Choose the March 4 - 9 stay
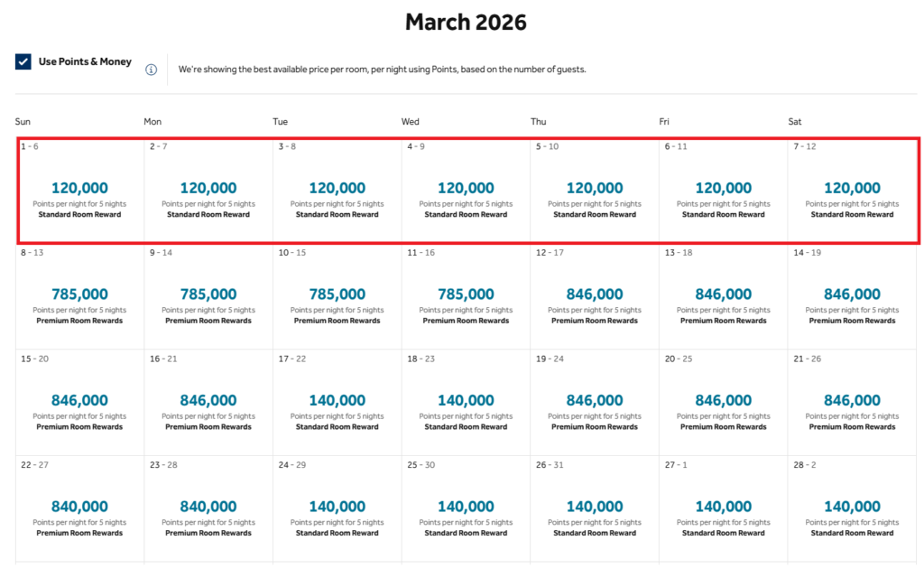 (x=466, y=190)
